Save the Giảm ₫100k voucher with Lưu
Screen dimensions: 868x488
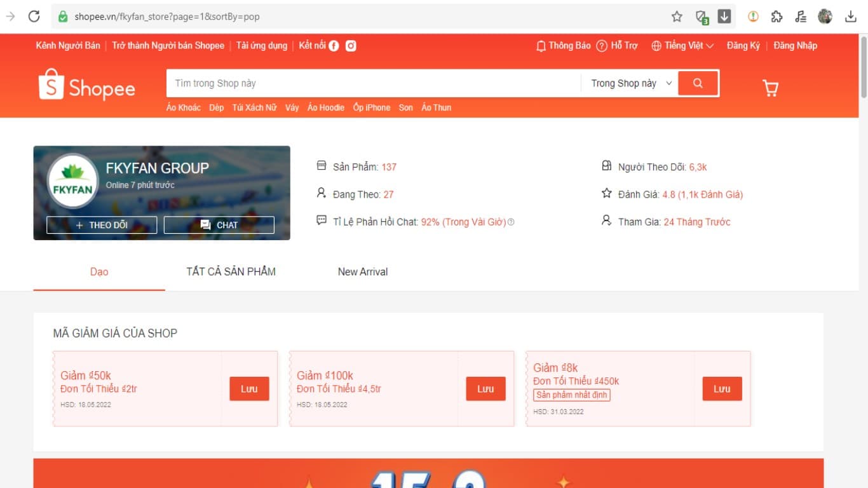(485, 389)
